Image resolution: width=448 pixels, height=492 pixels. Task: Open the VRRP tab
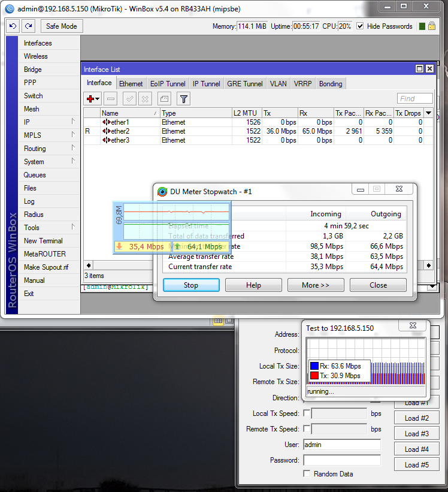click(303, 84)
